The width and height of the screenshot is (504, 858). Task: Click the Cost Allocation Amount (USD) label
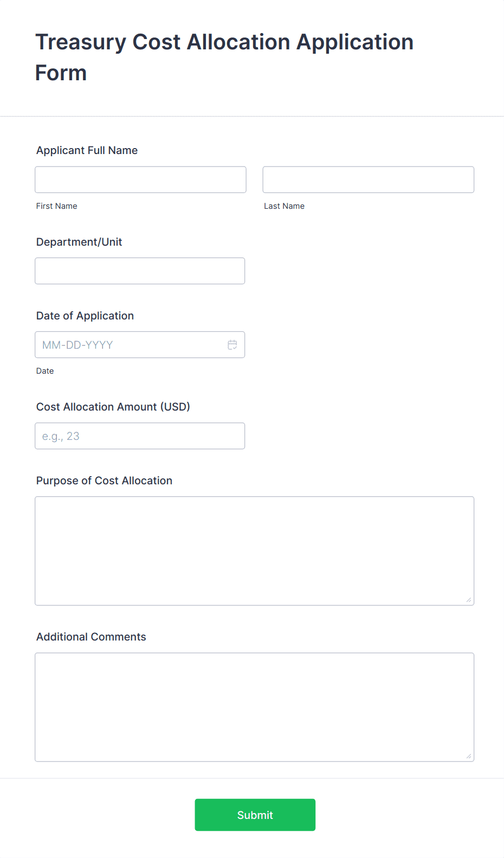coord(113,407)
